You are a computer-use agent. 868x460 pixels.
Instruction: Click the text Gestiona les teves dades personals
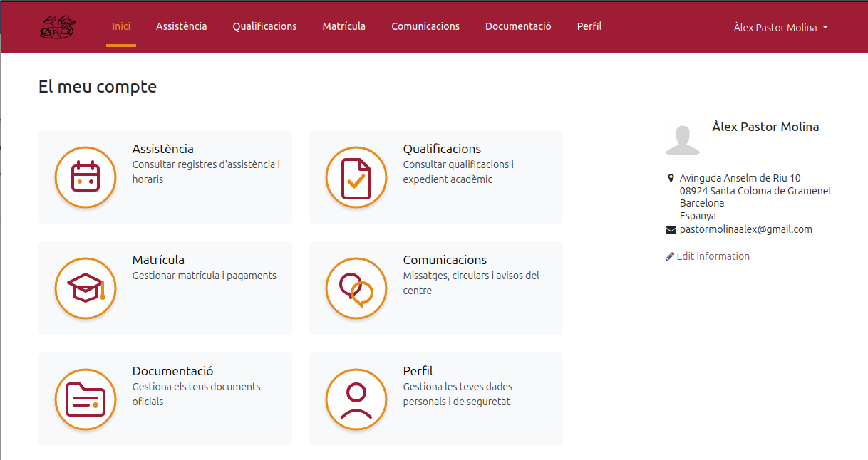coord(458,394)
